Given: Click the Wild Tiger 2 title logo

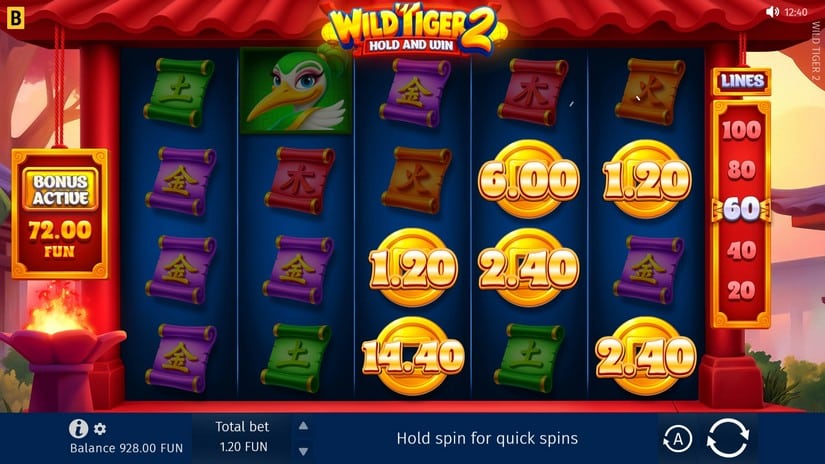Looking at the screenshot, I should point(413,31).
